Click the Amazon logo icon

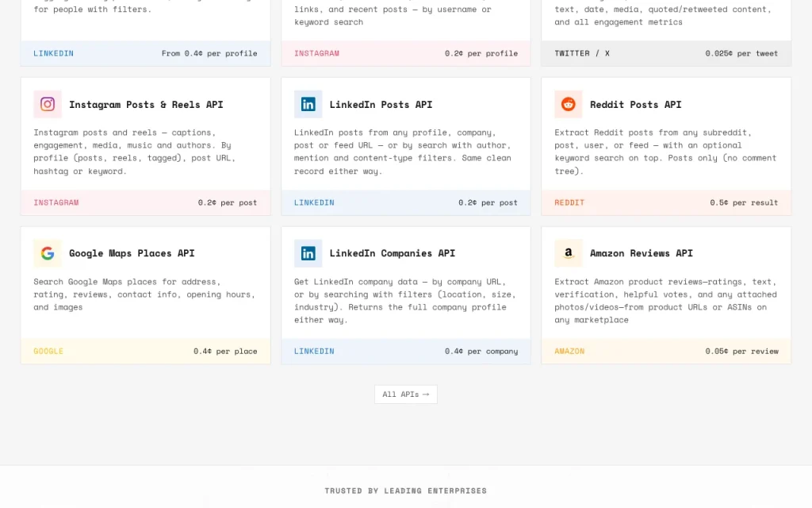[569, 253]
